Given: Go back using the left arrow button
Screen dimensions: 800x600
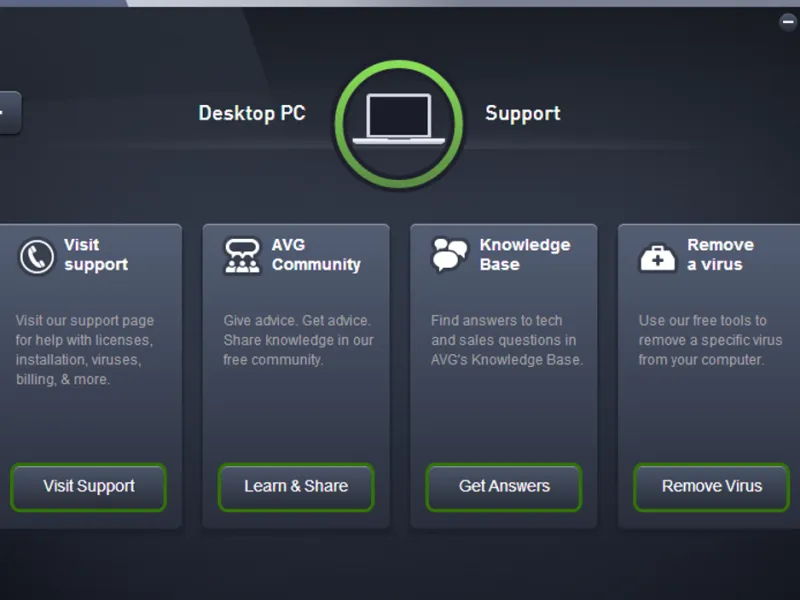Looking at the screenshot, I should pos(9,113).
